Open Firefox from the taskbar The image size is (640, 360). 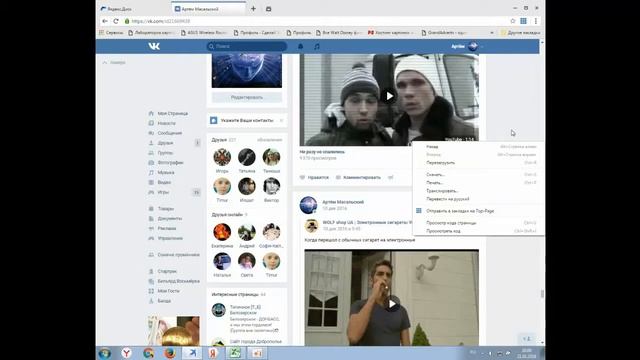point(170,353)
